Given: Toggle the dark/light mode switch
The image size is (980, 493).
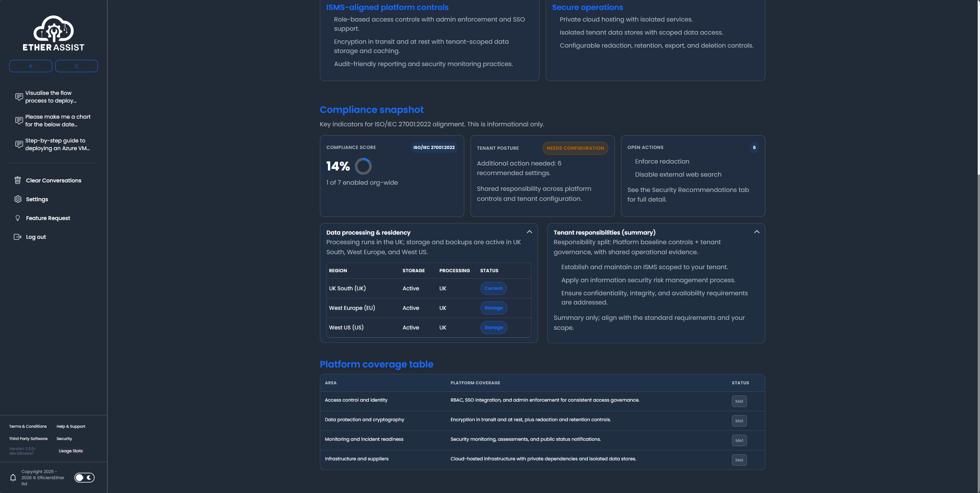Looking at the screenshot, I should coord(84,478).
